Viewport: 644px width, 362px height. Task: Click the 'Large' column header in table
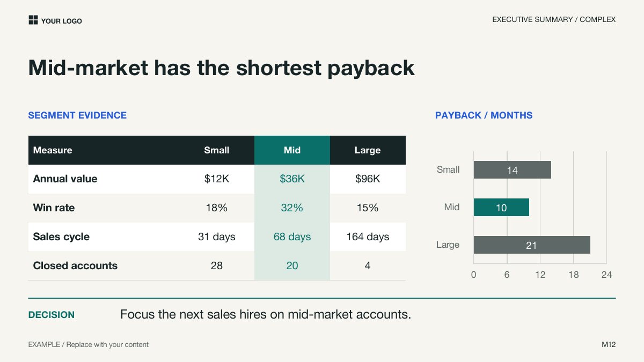tap(368, 150)
